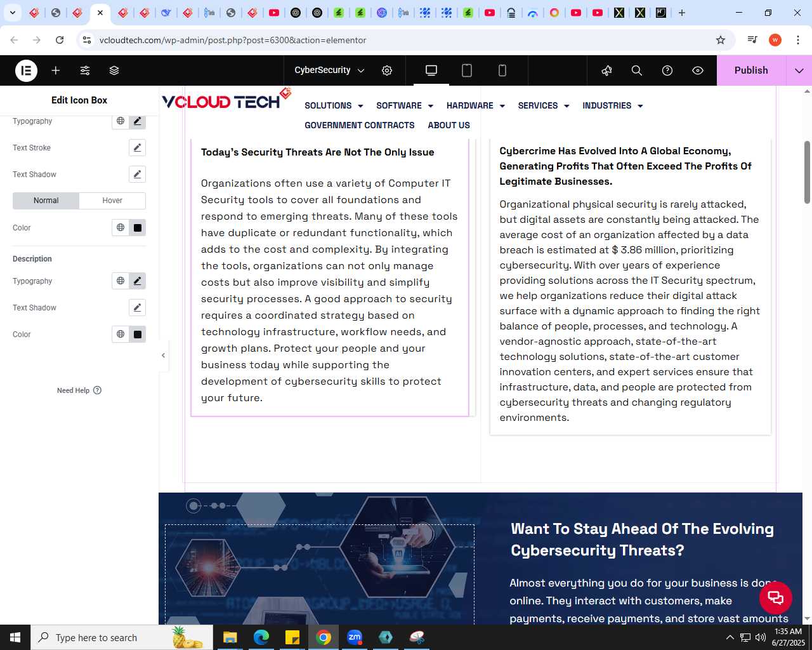This screenshot has width=812, height=650.
Task: Edit Text Shadow under Text Stroke
Action: pos(138,175)
